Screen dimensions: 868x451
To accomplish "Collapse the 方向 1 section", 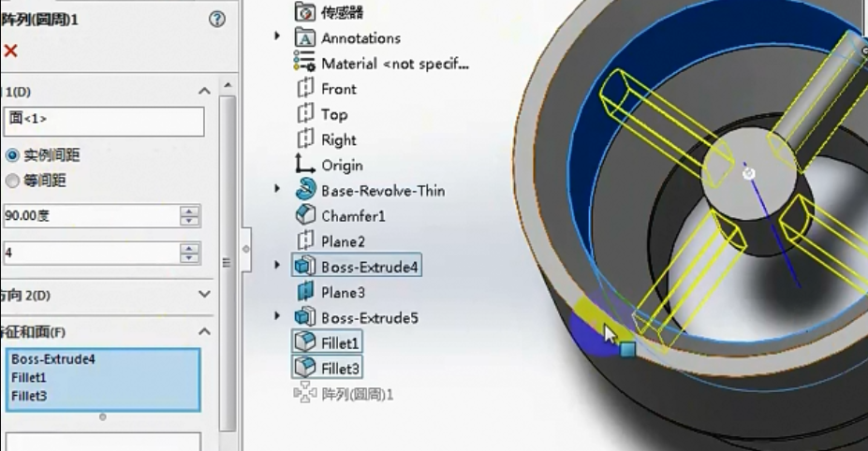I will point(204,91).
